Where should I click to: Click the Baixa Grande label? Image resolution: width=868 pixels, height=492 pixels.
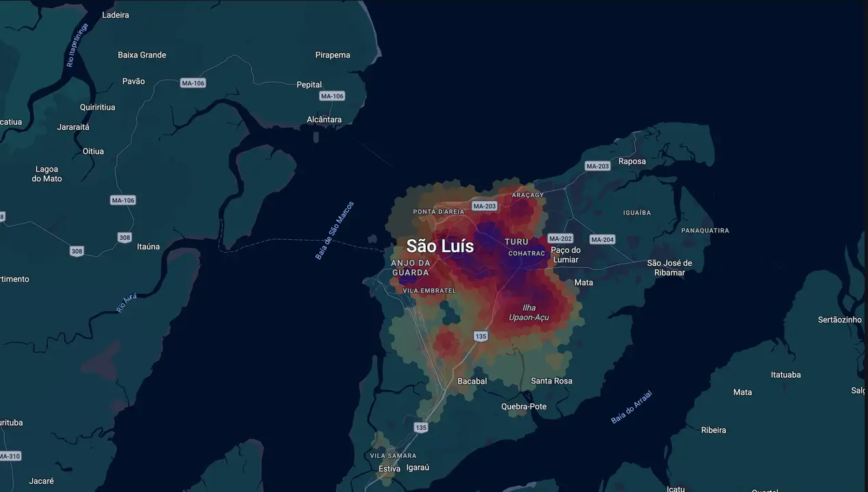[142, 55]
